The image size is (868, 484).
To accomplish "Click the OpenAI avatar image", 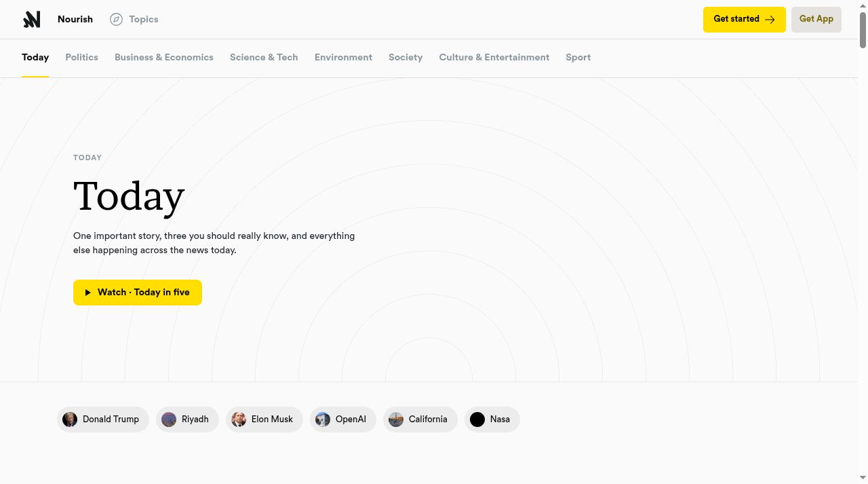I will (323, 420).
